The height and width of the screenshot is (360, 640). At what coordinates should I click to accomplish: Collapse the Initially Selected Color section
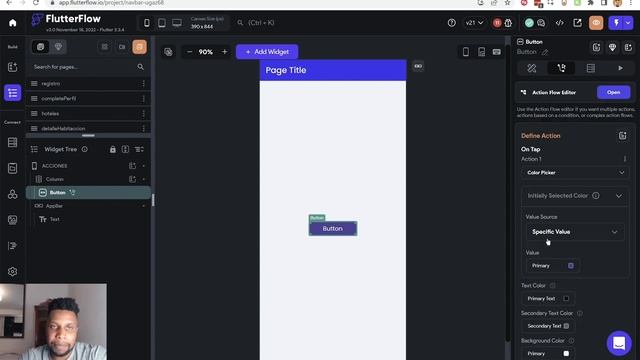tap(619, 196)
